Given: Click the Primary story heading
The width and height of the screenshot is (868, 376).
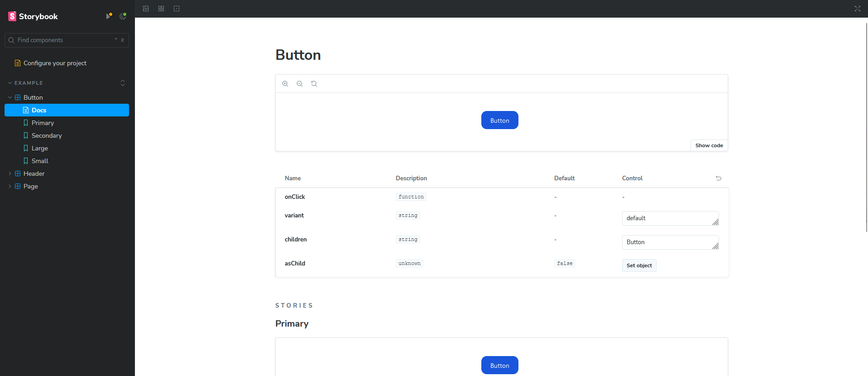Looking at the screenshot, I should coord(292,323).
